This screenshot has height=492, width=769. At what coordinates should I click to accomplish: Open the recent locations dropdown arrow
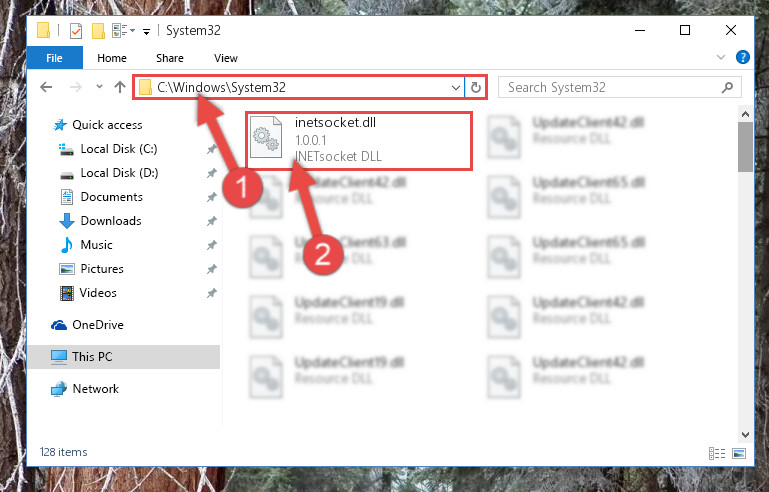point(99,87)
